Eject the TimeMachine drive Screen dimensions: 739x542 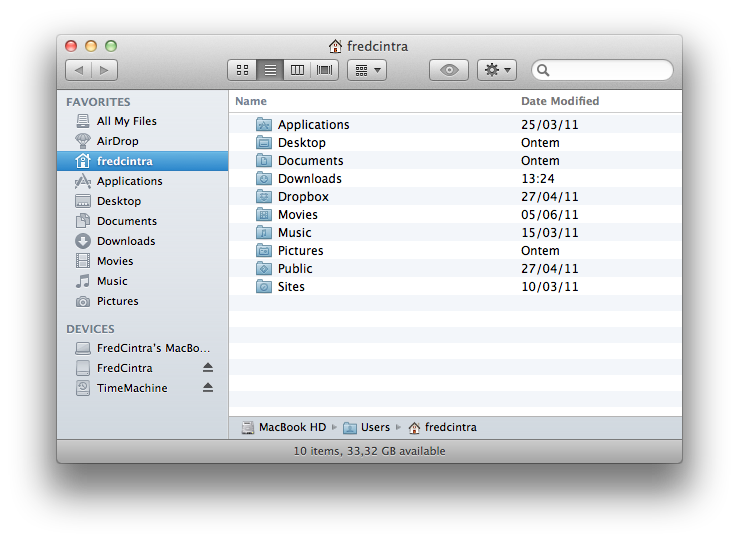click(x=208, y=387)
